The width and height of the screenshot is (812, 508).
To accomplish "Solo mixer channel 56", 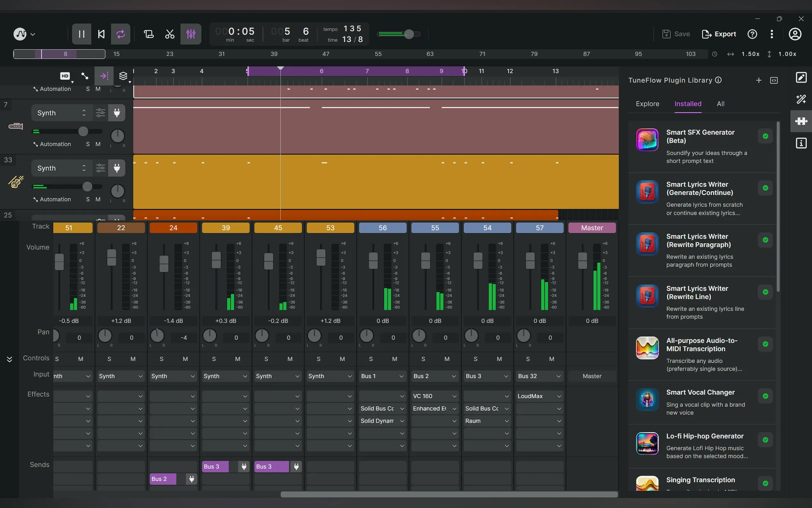I will click(371, 359).
